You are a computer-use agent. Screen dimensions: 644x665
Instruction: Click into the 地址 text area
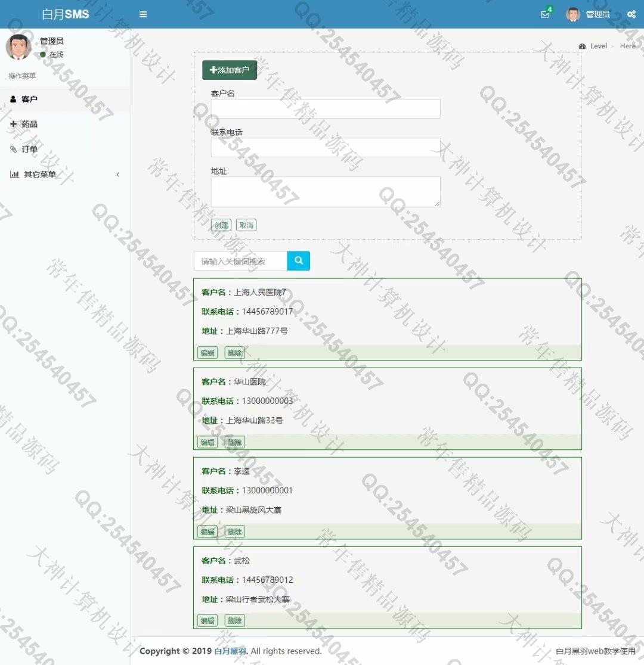(326, 192)
